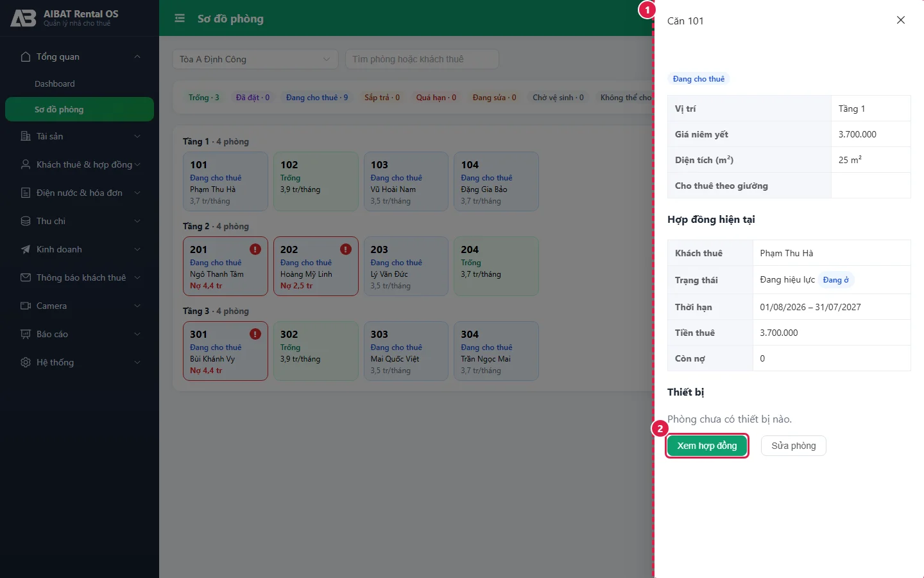Viewport: 924px width, 578px height.
Task: Filter rooms by Trống · 3 tab
Action: [204, 98]
